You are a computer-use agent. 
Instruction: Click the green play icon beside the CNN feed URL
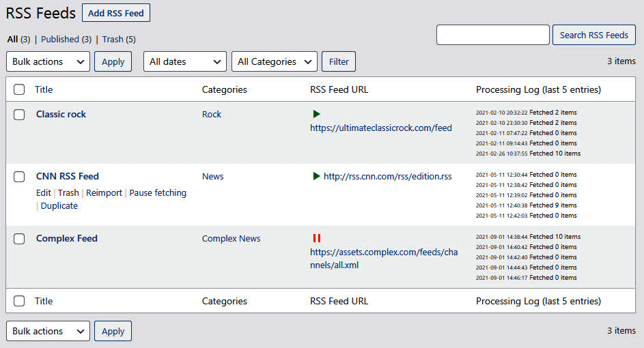[x=316, y=176]
